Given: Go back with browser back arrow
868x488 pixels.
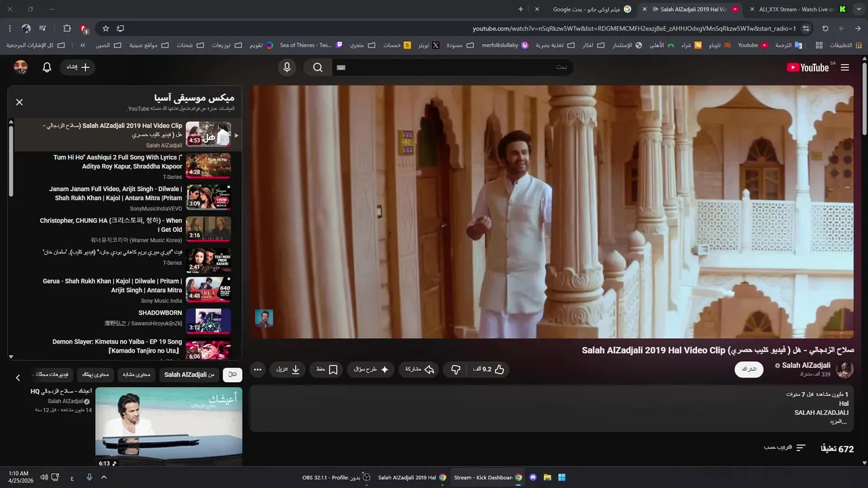Looking at the screenshot, I should [x=858, y=28].
